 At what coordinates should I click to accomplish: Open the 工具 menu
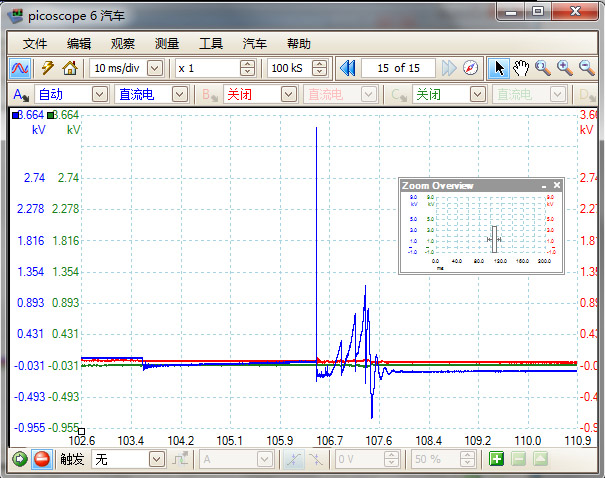(211, 44)
